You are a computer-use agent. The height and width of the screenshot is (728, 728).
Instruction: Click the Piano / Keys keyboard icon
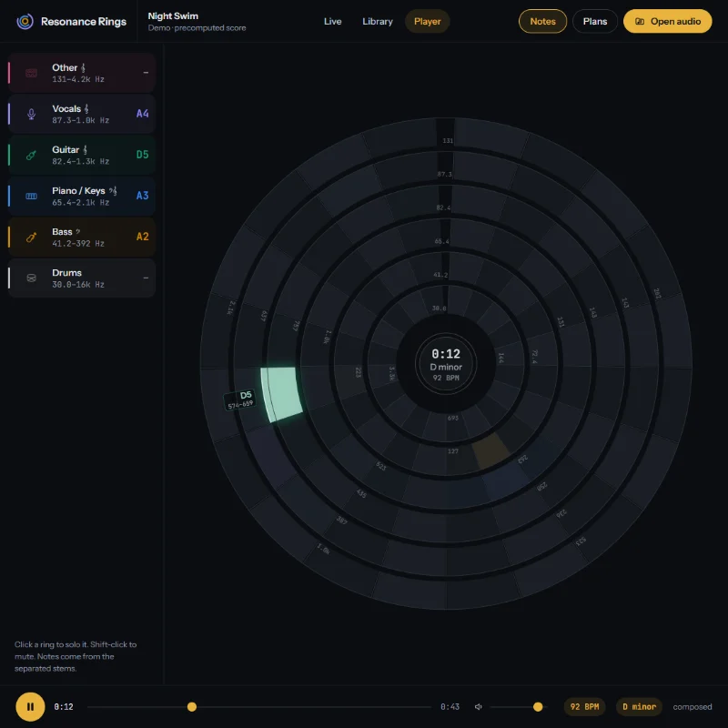(31, 196)
